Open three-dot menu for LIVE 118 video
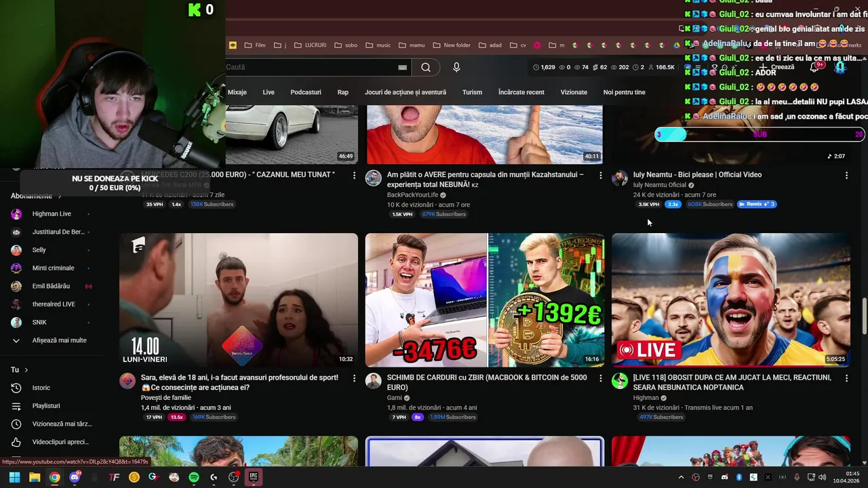Screen dimensions: 868x488 point(846,378)
